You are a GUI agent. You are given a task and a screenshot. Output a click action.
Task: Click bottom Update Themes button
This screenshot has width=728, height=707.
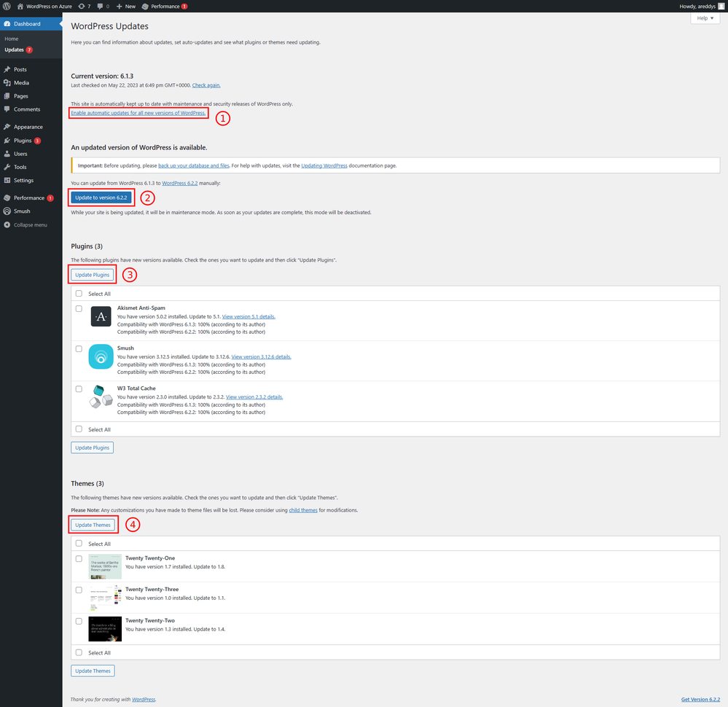(x=93, y=671)
